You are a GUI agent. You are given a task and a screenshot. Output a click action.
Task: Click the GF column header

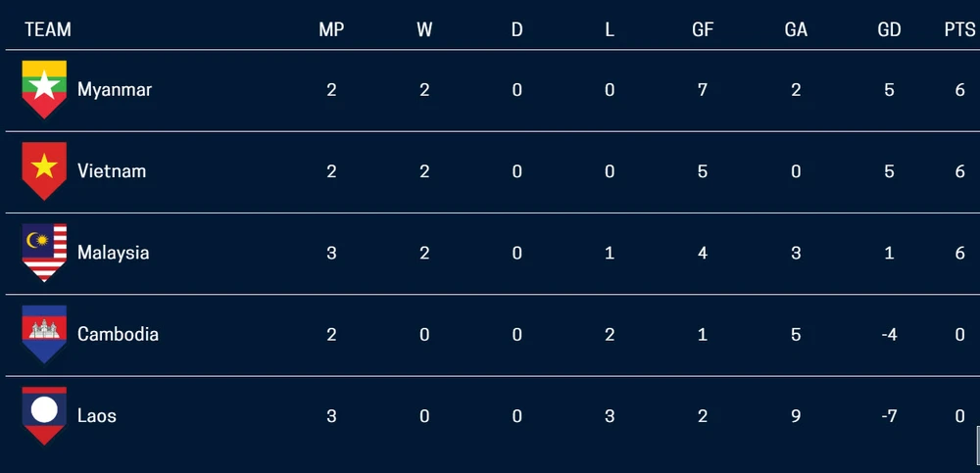click(x=703, y=29)
